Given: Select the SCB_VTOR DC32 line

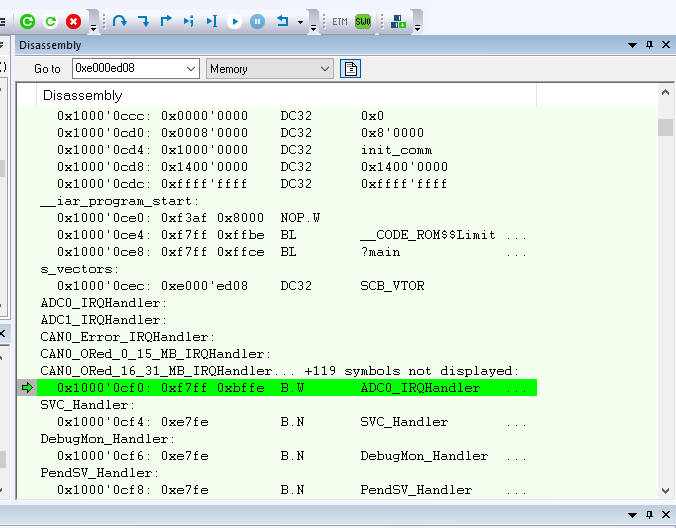Looking at the screenshot, I should tap(287, 286).
